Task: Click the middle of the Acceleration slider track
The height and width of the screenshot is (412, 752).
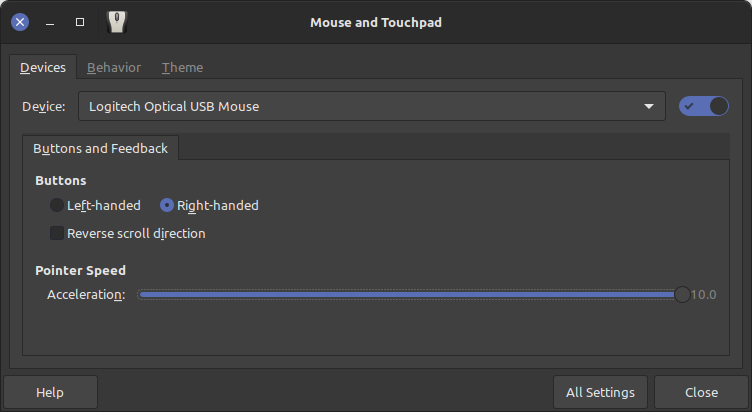Action: [x=410, y=294]
